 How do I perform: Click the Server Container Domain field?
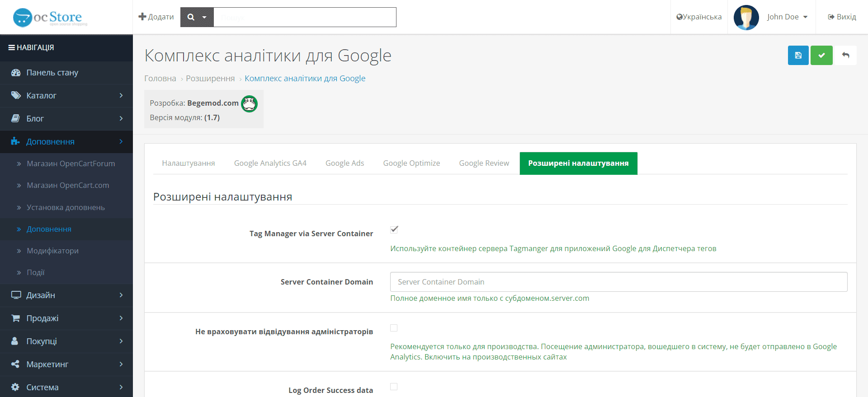tap(618, 282)
